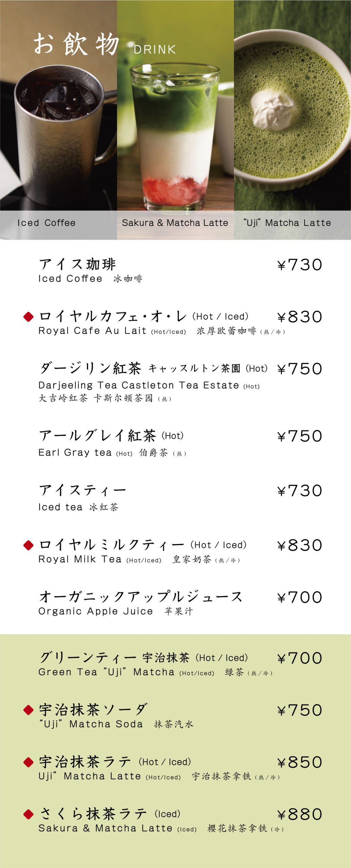
Task: Click the red diamond next to Uji Matcha Soda
Action: click(x=28, y=710)
